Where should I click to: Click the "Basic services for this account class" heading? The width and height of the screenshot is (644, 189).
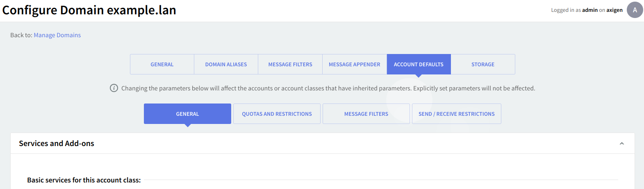click(84, 180)
